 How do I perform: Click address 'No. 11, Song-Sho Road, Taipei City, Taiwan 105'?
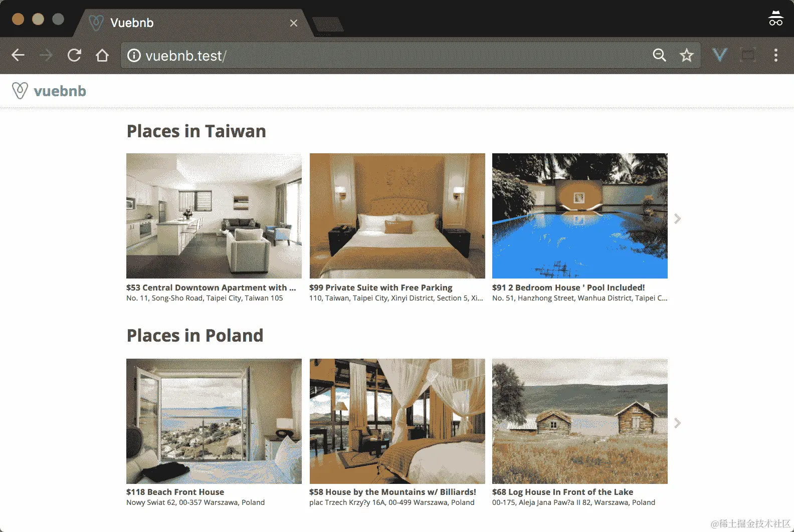click(x=205, y=298)
